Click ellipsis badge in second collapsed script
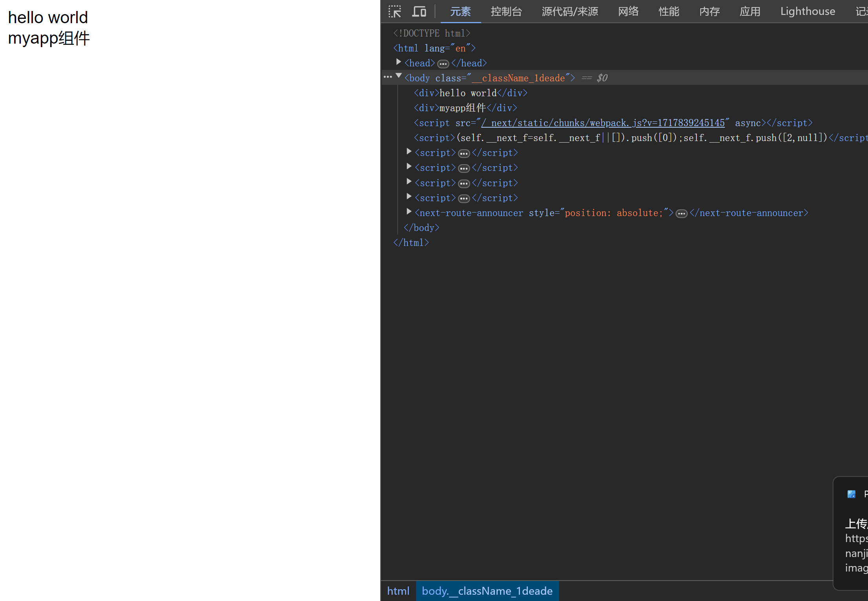The height and width of the screenshot is (601, 868). 464,168
